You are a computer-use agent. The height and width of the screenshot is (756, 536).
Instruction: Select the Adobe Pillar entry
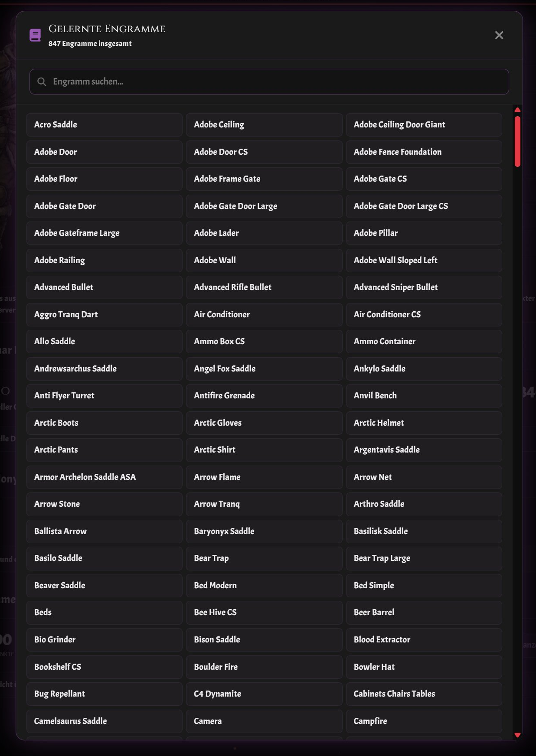click(x=424, y=233)
